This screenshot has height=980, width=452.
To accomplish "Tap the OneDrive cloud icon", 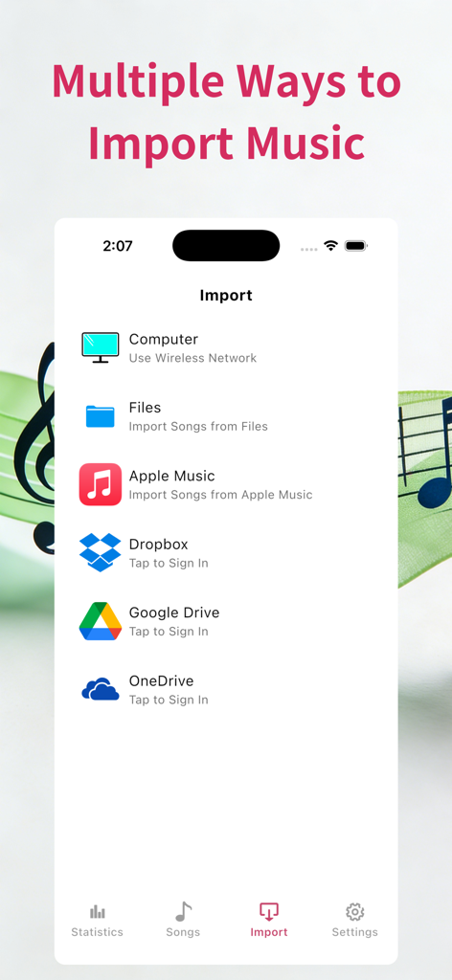I will 100,689.
